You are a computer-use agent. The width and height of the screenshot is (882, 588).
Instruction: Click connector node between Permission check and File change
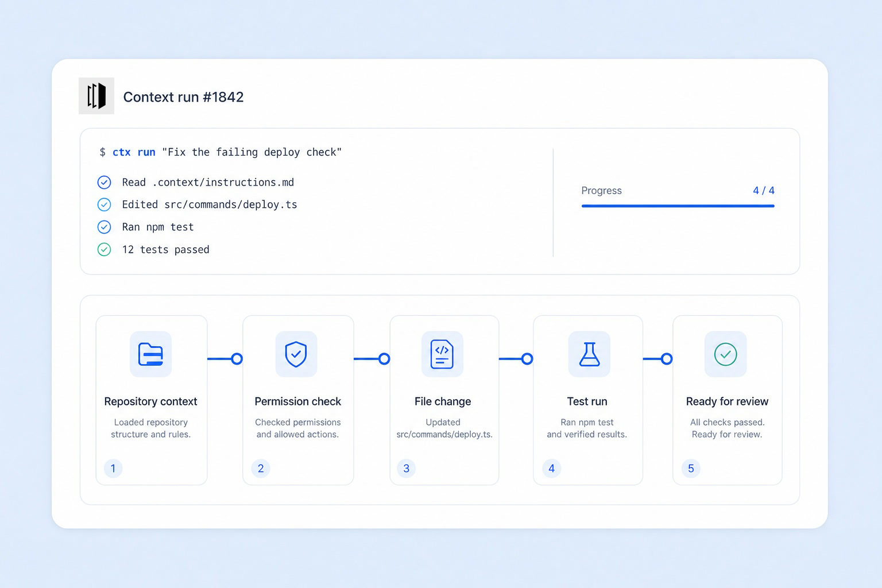click(x=384, y=359)
